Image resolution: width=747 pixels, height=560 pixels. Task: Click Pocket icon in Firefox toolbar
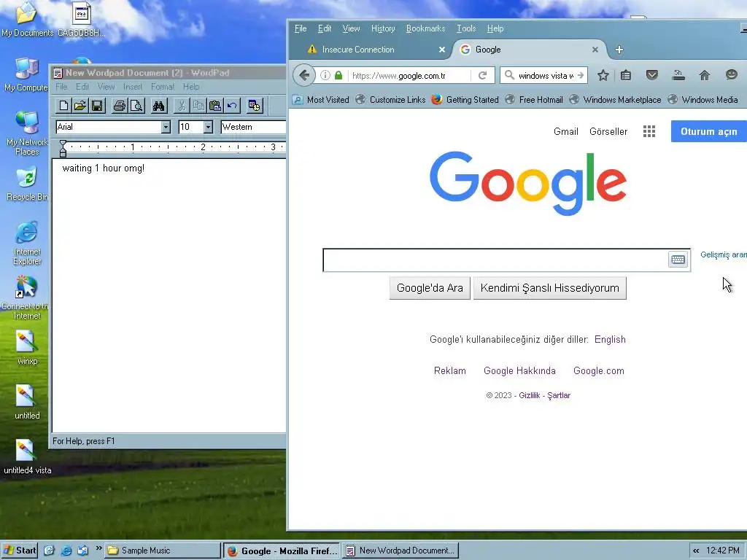pos(652,75)
